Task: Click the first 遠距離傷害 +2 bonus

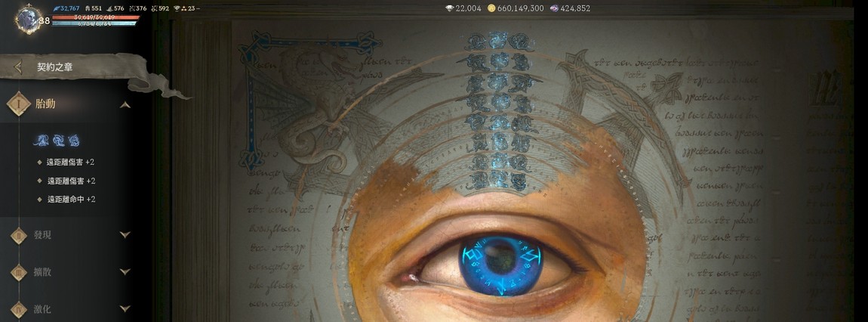Action: pos(70,162)
